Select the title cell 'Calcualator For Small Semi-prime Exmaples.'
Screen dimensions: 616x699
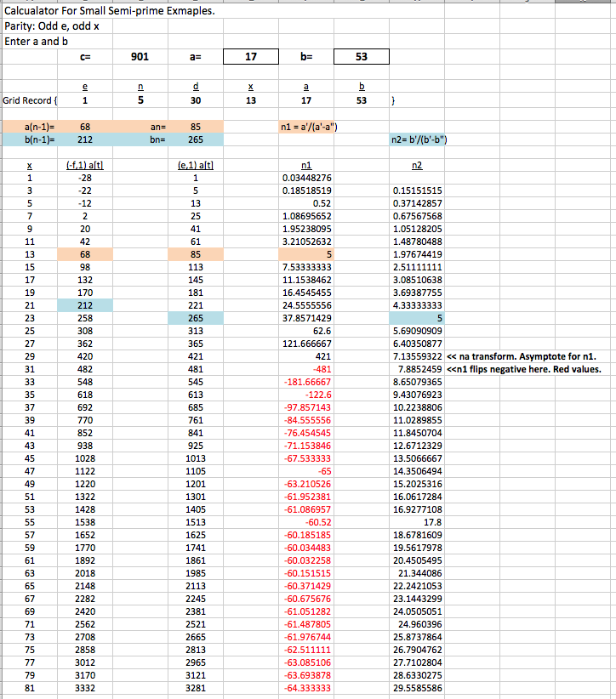[x=110, y=11]
